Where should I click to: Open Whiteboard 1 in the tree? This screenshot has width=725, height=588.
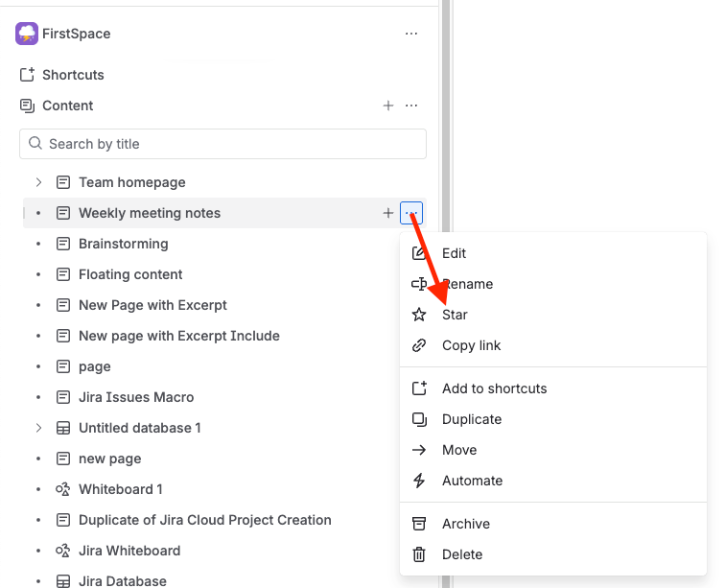[120, 489]
